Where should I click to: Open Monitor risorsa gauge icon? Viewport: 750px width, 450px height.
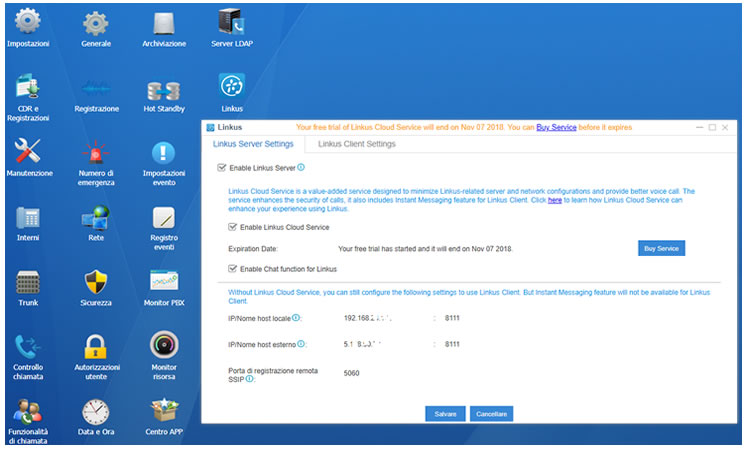coord(164,345)
